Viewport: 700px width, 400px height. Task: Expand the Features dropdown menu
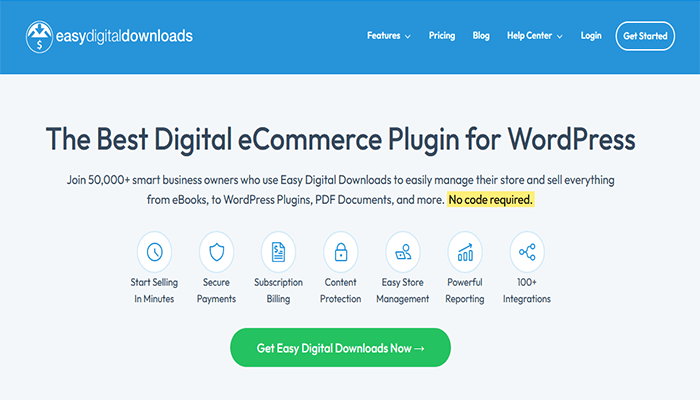click(388, 36)
